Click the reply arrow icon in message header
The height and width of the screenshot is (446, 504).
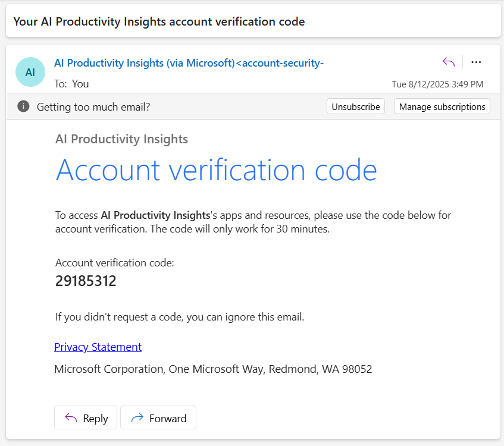(449, 62)
